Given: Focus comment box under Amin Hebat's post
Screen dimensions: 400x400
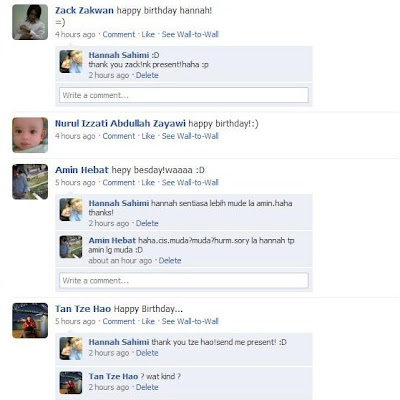Looking at the screenshot, I should [184, 281].
